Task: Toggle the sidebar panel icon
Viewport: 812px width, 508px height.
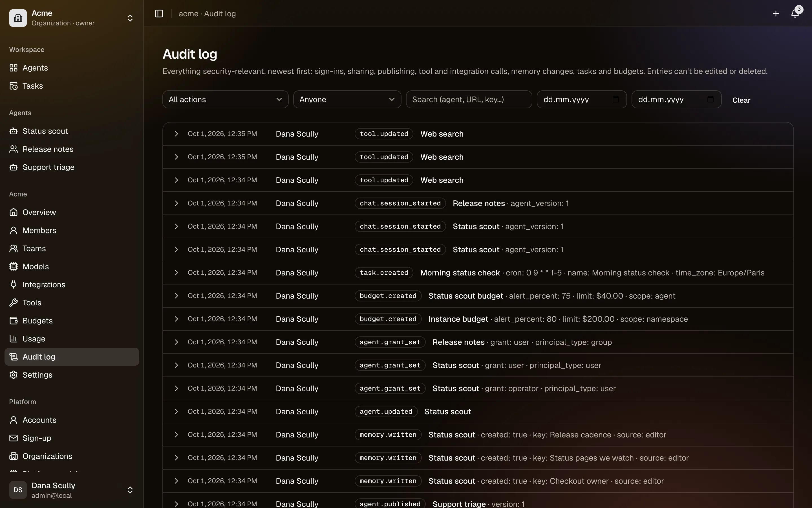Action: point(159,14)
